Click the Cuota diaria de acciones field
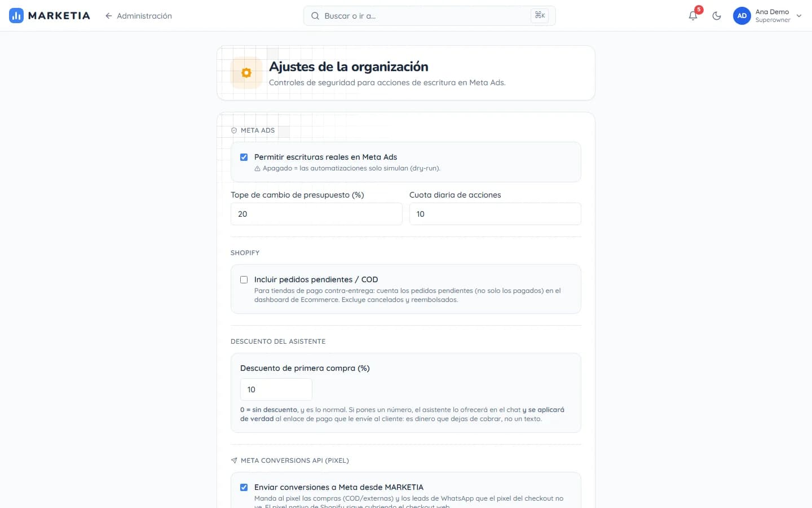This screenshot has height=508, width=812. pyautogui.click(x=495, y=214)
